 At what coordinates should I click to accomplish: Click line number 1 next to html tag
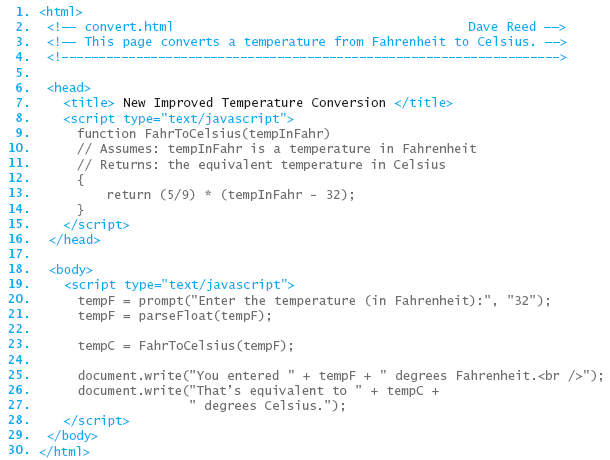click(x=22, y=12)
